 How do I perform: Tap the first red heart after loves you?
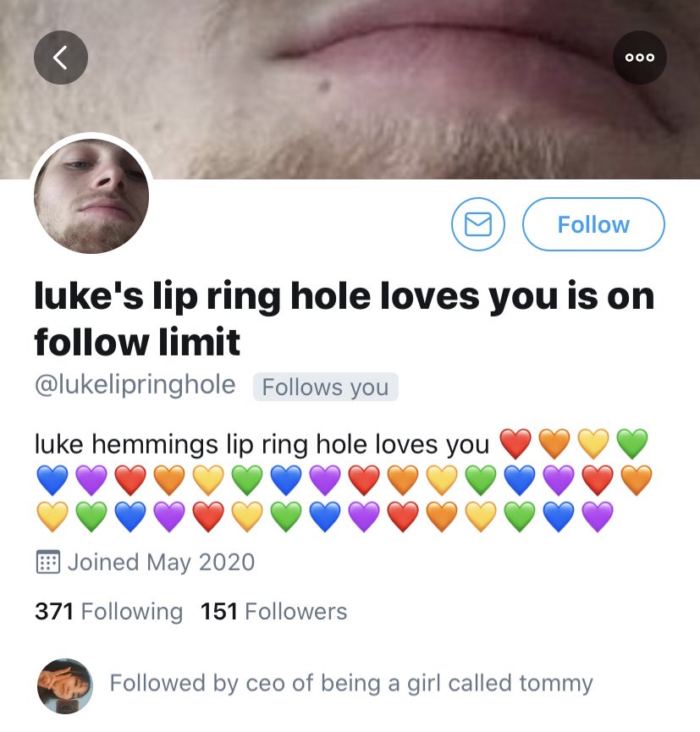[x=515, y=443]
